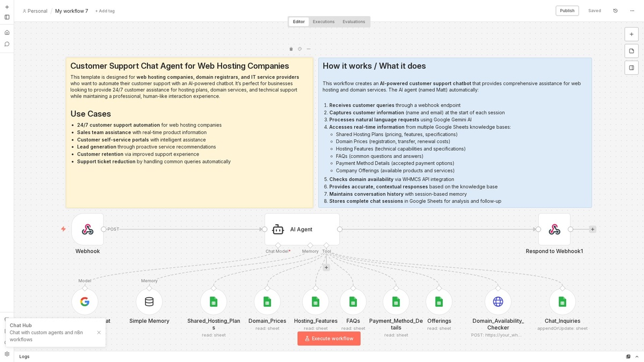Select the Simple Memory node
644x362 pixels.
[x=149, y=301]
